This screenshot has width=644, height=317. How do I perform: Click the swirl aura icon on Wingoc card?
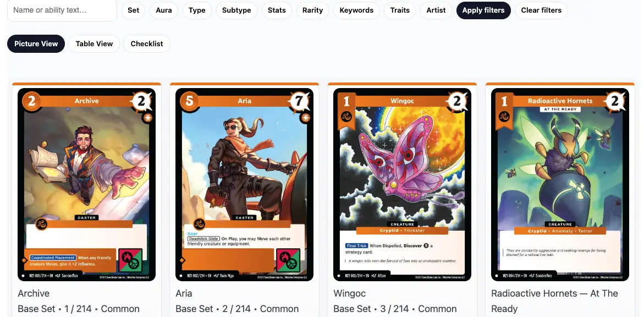tap(346, 116)
